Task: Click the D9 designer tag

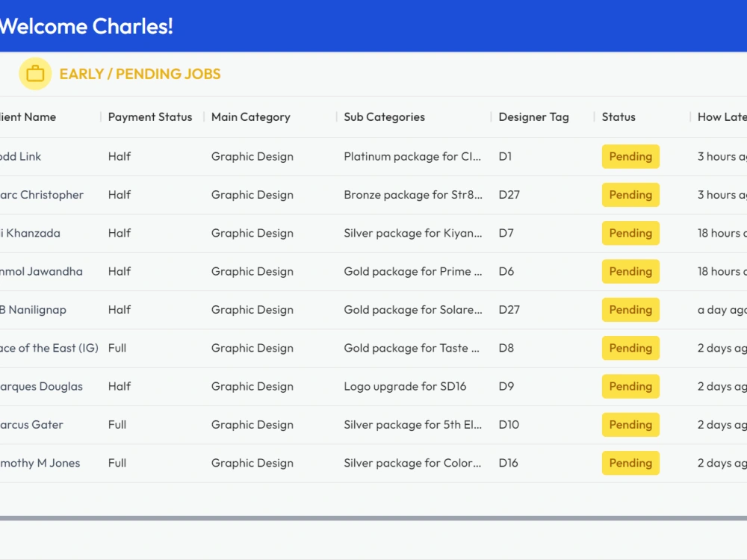Action: pos(506,387)
